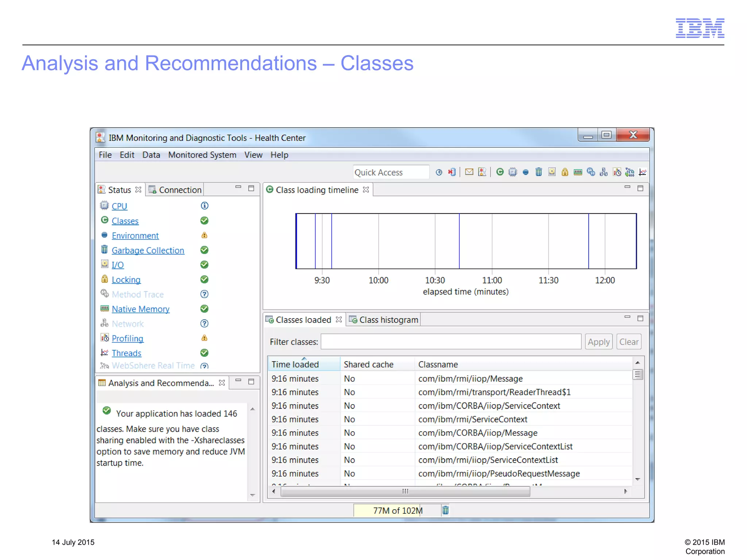Sort by Time loaded column header
The height and width of the screenshot is (560, 747).
tap(304, 364)
